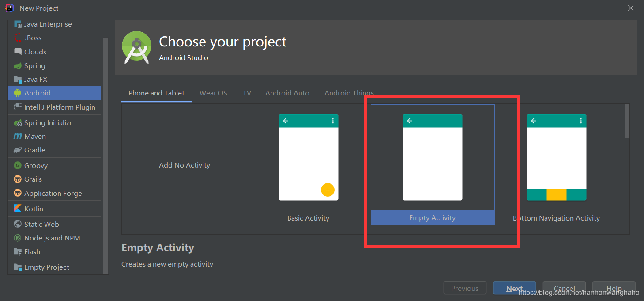Click the 'Empty Activity' caption label

pyautogui.click(x=433, y=218)
